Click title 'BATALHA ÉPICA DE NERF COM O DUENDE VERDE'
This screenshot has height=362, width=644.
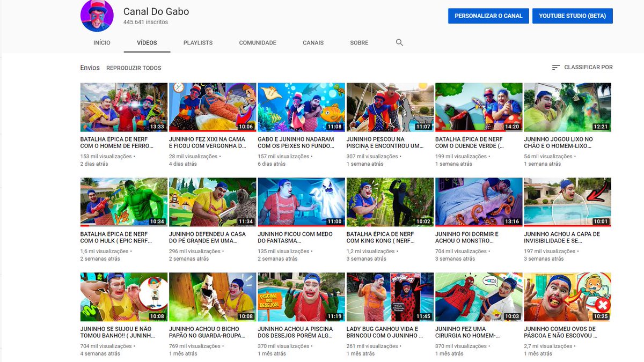[x=470, y=143]
